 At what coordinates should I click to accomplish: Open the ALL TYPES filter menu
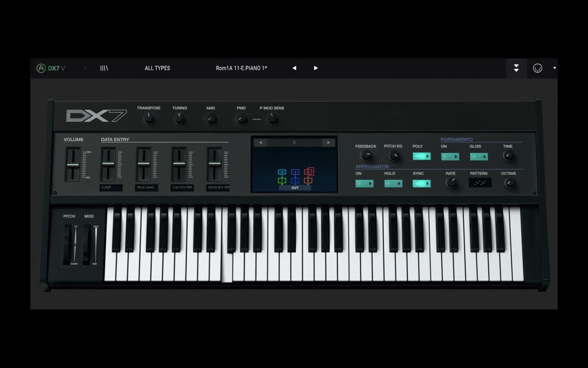tap(157, 68)
